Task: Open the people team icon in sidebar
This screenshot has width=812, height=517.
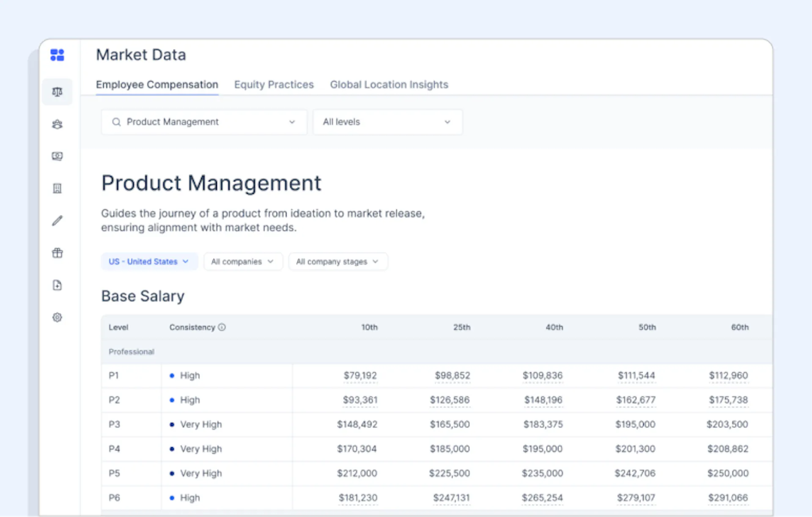Action: coord(57,124)
